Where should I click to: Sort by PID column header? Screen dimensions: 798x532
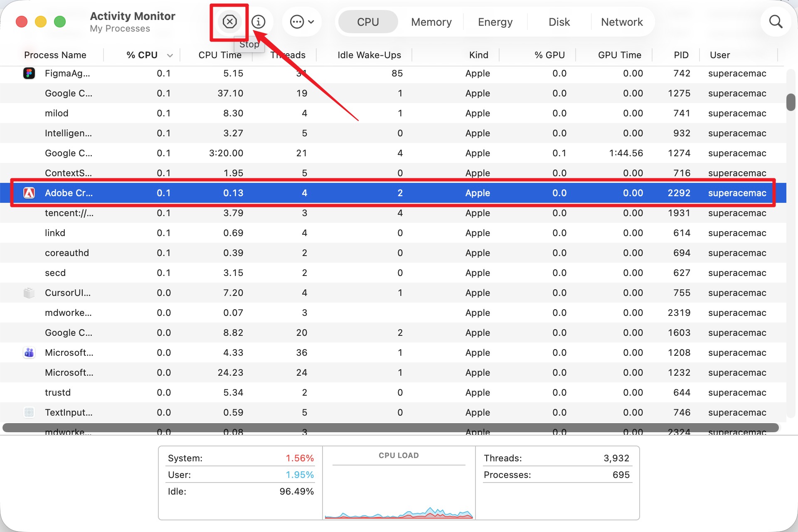coord(681,55)
